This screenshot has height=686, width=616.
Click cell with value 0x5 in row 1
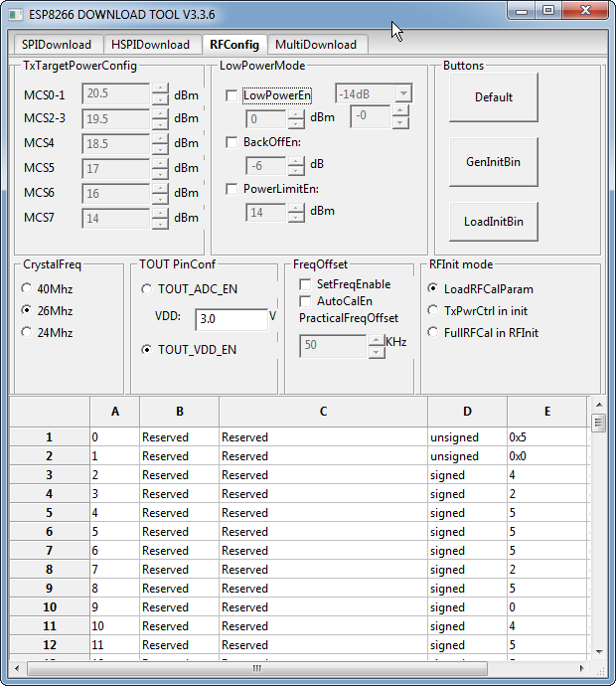tap(546, 437)
